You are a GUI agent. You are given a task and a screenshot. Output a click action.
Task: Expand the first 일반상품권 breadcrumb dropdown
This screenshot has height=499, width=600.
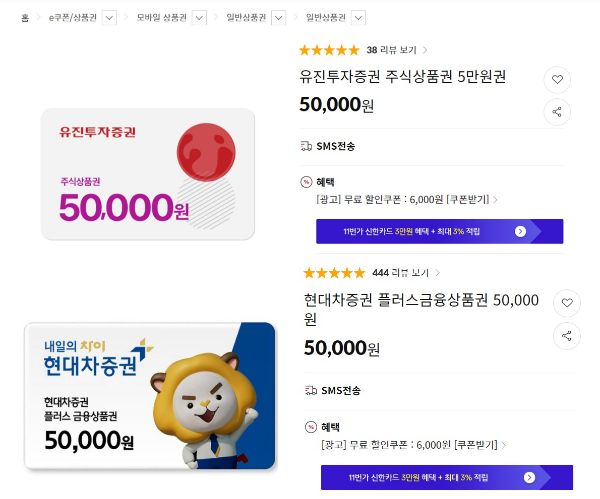click(x=278, y=17)
